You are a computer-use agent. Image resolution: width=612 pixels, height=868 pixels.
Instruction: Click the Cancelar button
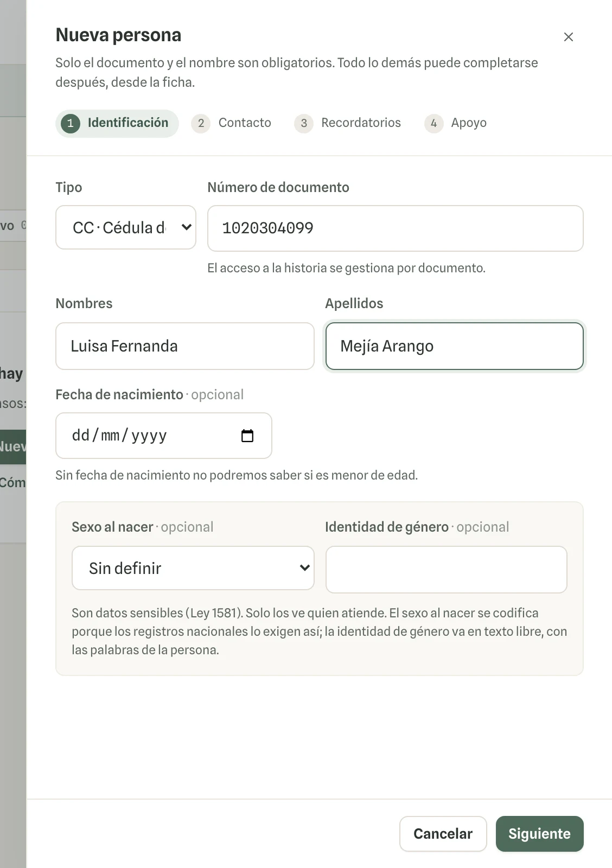(443, 834)
